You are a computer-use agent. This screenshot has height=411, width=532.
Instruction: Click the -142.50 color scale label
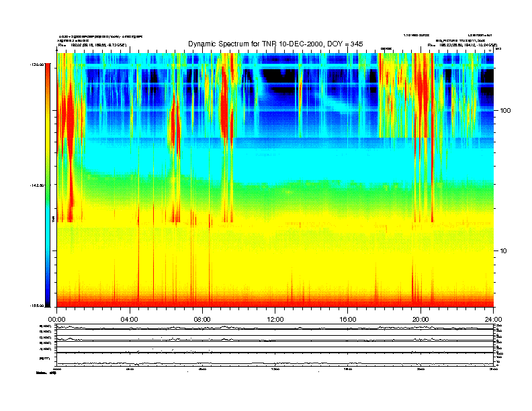pyautogui.click(x=37, y=185)
